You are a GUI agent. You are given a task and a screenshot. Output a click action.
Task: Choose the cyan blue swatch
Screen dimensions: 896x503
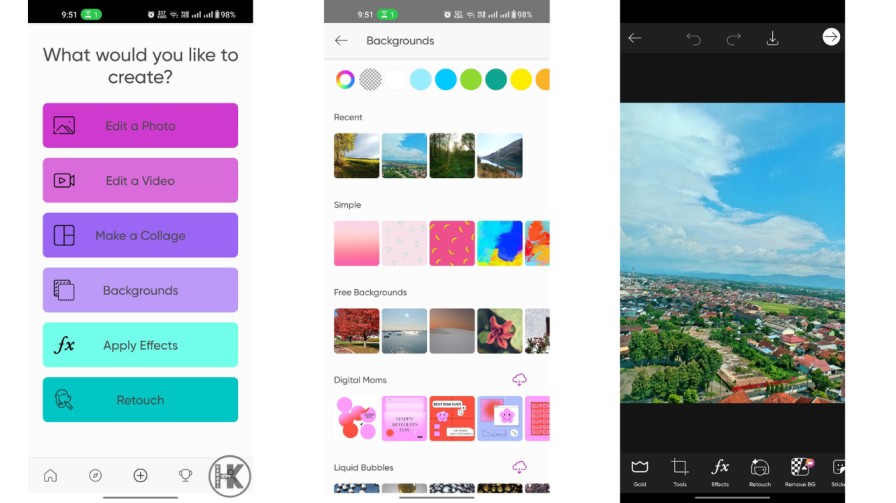coord(446,79)
